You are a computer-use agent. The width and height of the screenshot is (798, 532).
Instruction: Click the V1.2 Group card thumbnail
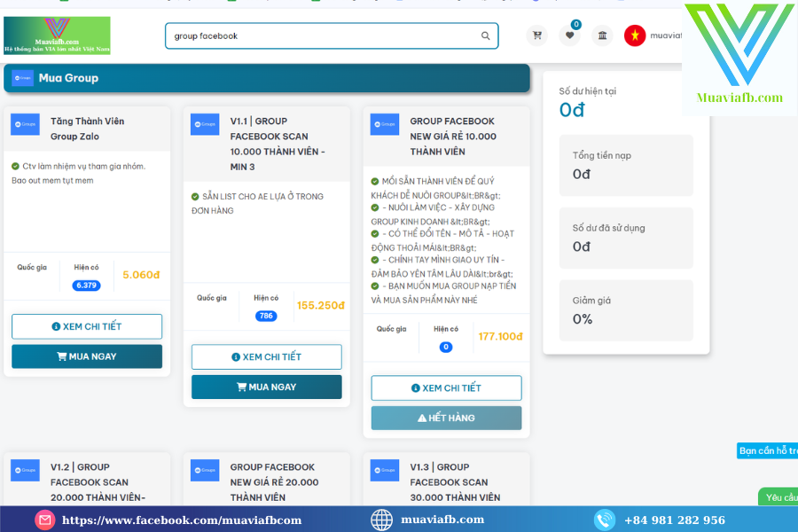click(x=25, y=471)
